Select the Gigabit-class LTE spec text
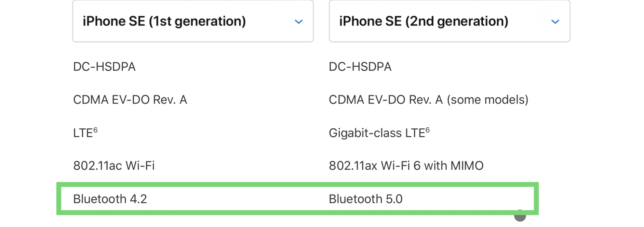Image resolution: width=644 pixels, height=227 pixels. [377, 133]
